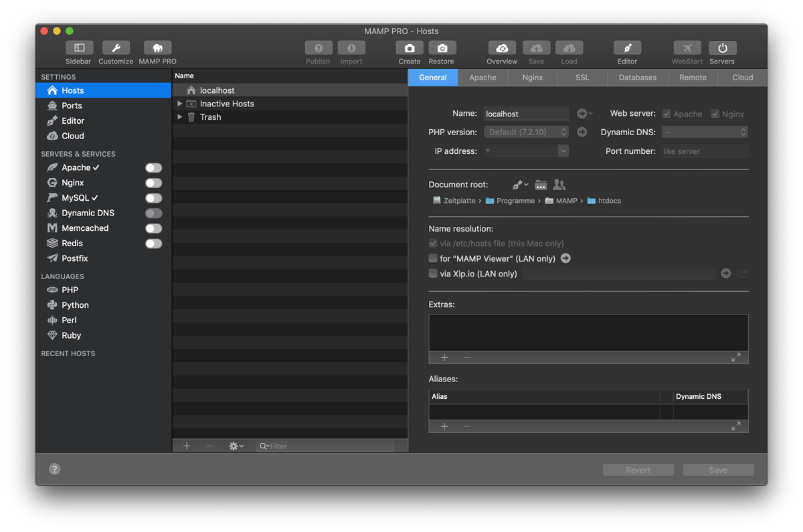Open the arrow menu next to Name field
Viewport: 803px width, 532px height.
(x=586, y=114)
